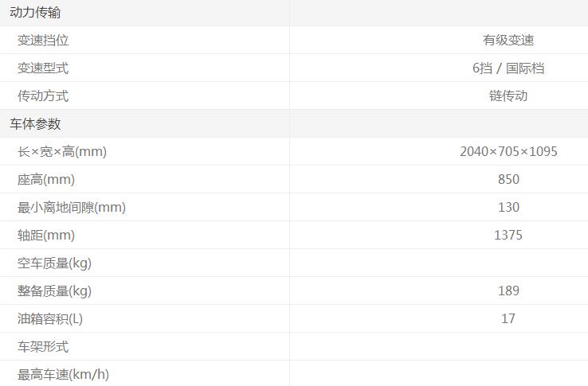
Task: Click the wheelbase value 1375
Action: tap(508, 236)
